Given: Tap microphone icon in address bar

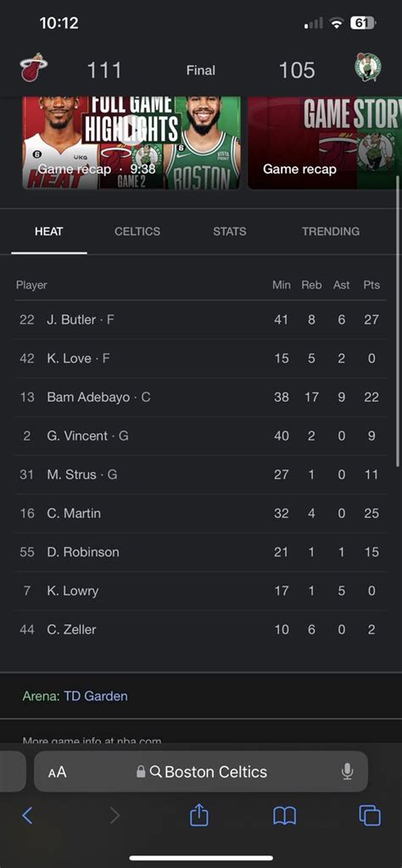Looking at the screenshot, I should pyautogui.click(x=347, y=771).
